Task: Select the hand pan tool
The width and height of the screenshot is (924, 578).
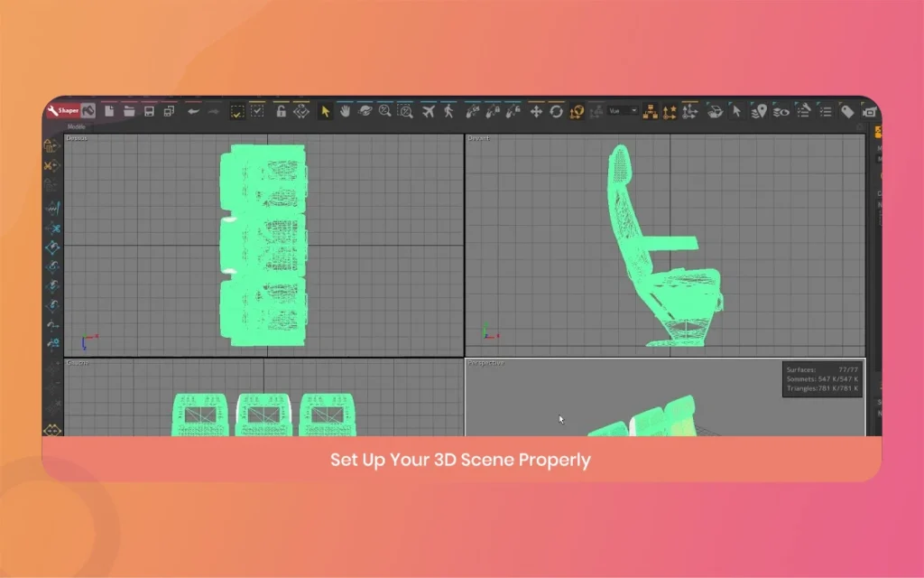Action: pyautogui.click(x=345, y=111)
